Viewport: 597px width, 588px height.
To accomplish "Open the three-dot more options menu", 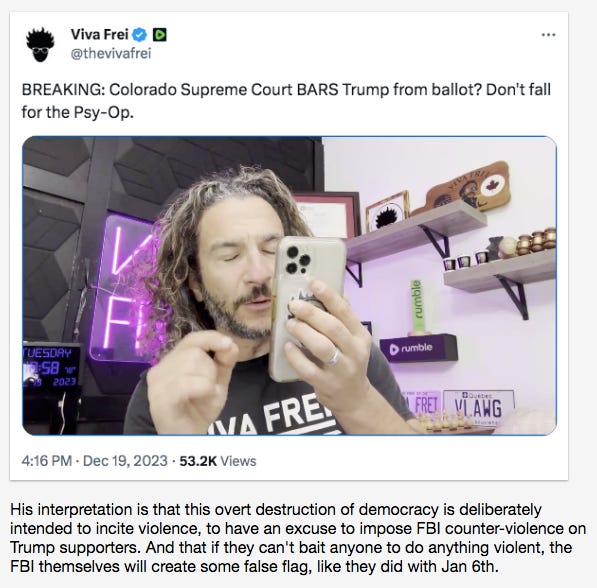I will coord(548,35).
